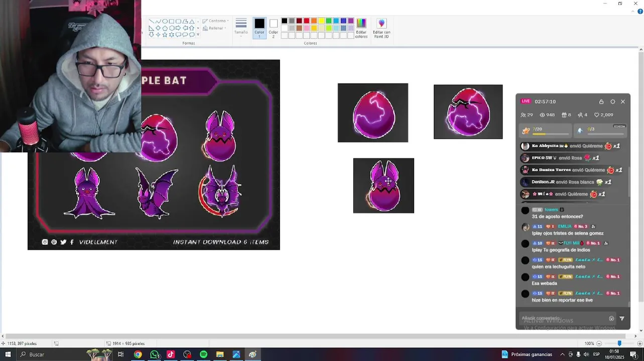Click EPICO SW envió Rosa notification
The height and width of the screenshot is (361, 644).
click(x=560, y=158)
